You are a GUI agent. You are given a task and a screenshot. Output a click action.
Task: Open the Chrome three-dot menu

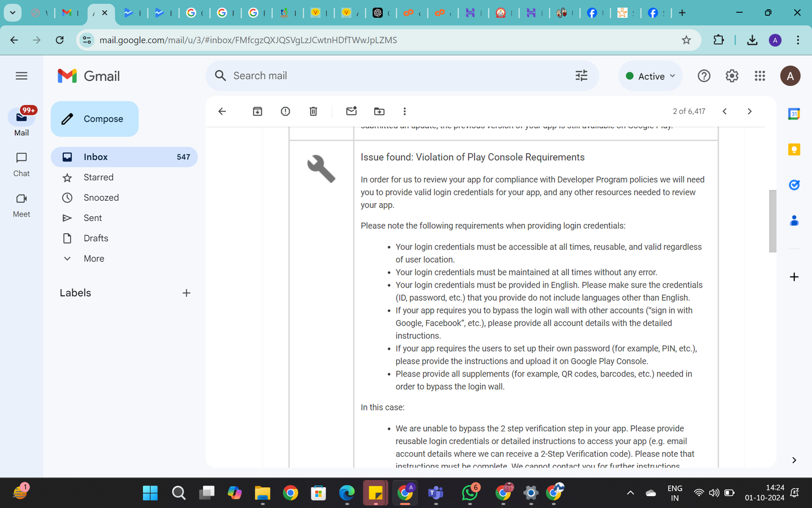tap(798, 40)
